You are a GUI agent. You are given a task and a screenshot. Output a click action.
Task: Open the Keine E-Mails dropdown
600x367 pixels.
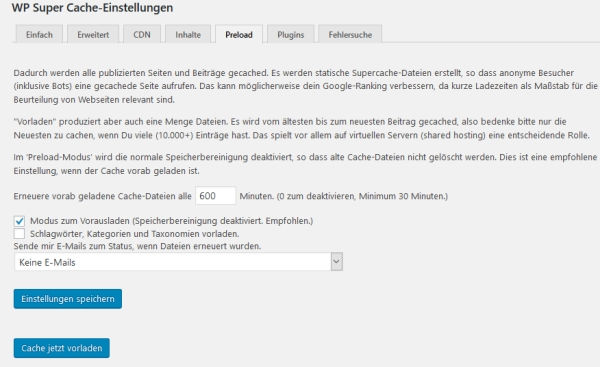click(x=178, y=262)
